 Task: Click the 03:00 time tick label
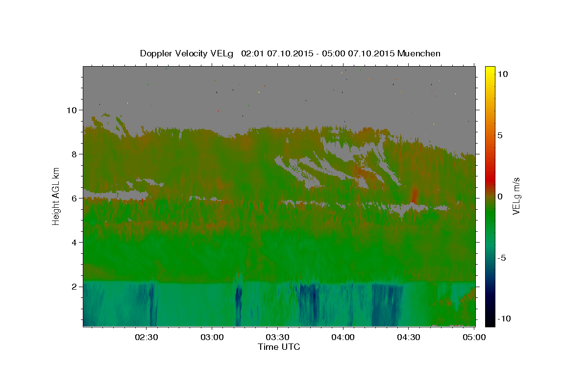[212, 337]
